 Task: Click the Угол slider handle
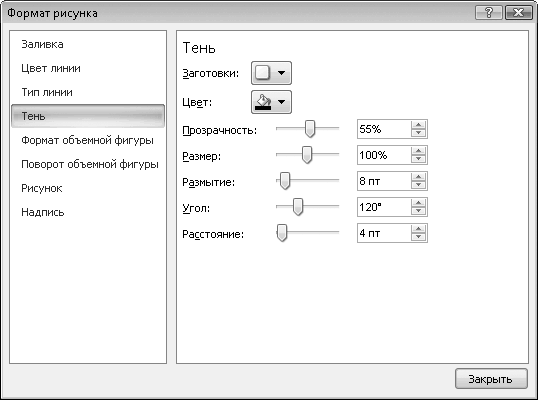click(x=298, y=207)
